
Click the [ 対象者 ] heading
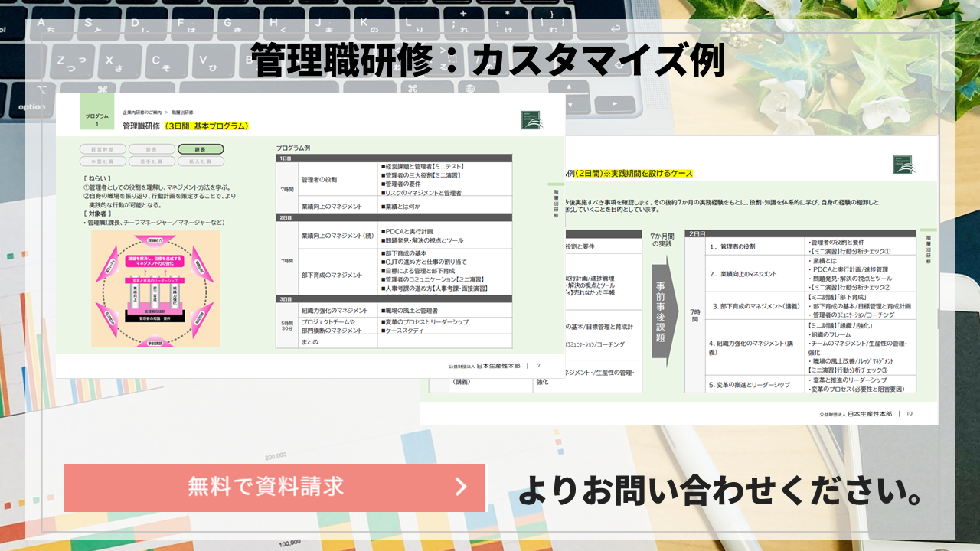[97, 214]
